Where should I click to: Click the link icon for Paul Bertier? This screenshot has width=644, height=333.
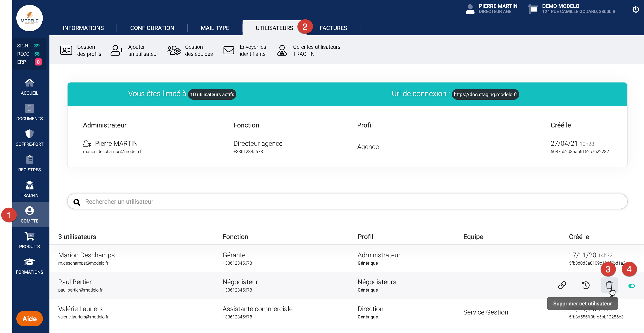point(562,285)
